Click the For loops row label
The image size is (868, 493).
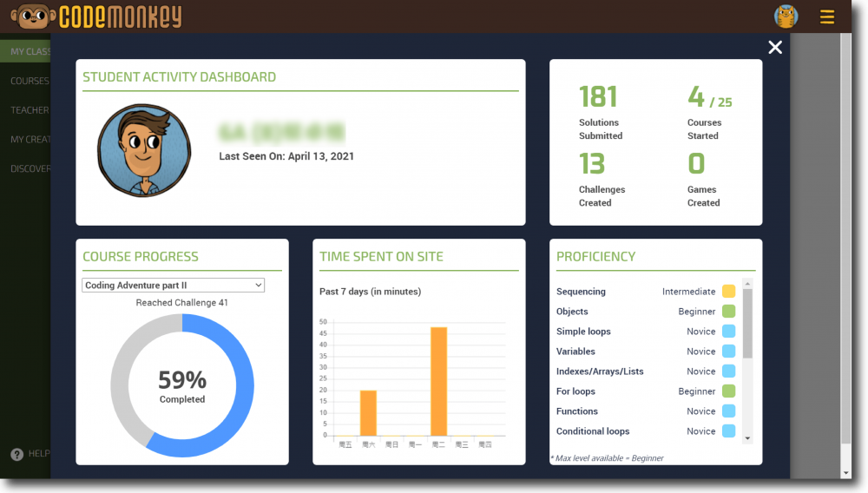click(575, 391)
